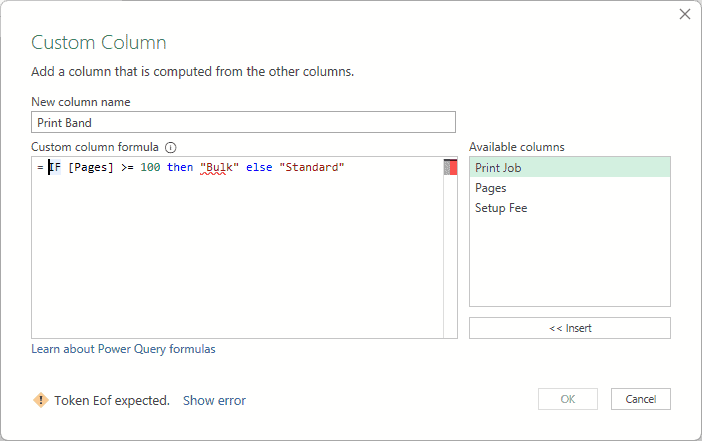702x441 pixels.
Task: Select Setup Fee in Available columns
Action: pyautogui.click(x=569, y=208)
